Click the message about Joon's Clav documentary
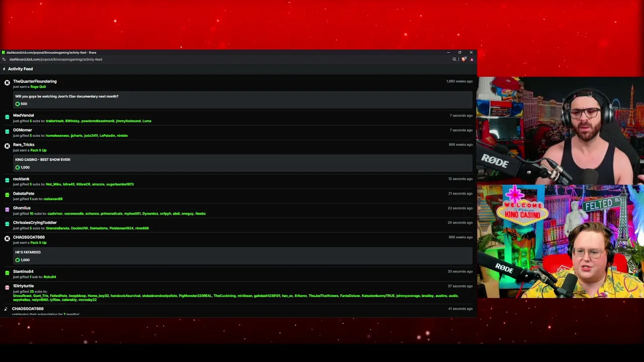This screenshot has width=644, height=362. click(x=66, y=97)
